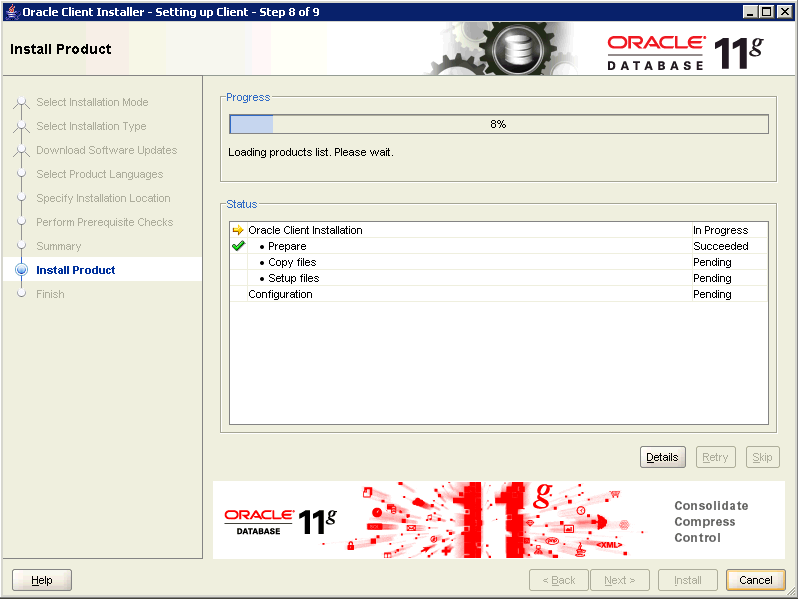The image size is (798, 599).
Task: Click the Java icon in title bar
Action: click(x=12, y=11)
